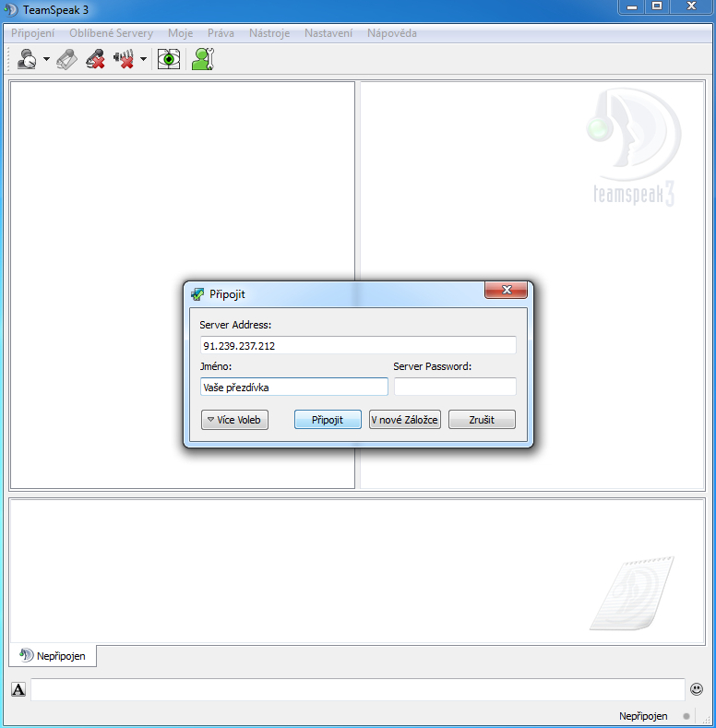Click the V nové Záložce button

404,420
